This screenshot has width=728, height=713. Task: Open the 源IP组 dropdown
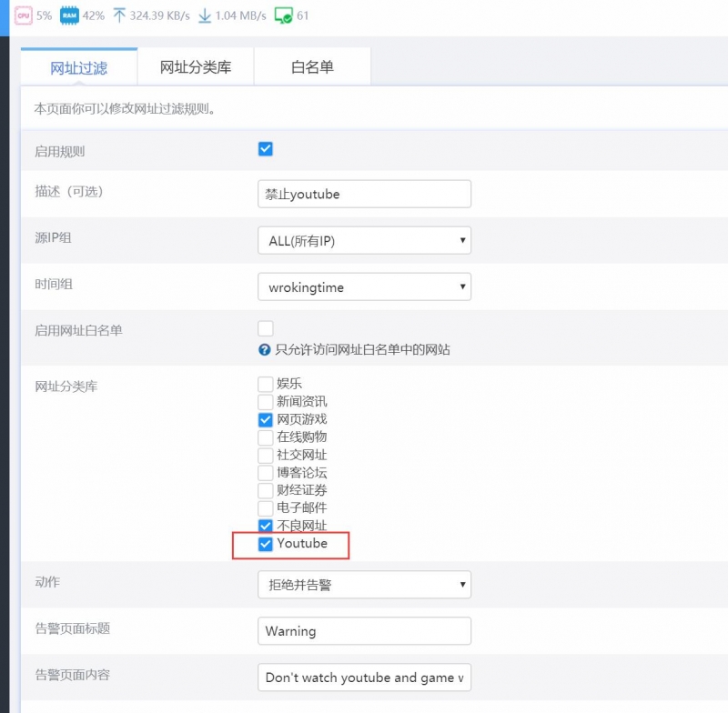364,241
